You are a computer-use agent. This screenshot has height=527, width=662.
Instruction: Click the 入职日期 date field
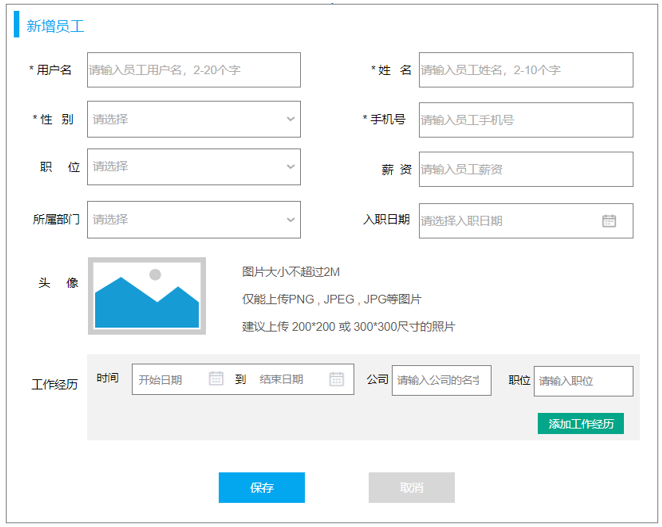pyautogui.click(x=505, y=221)
